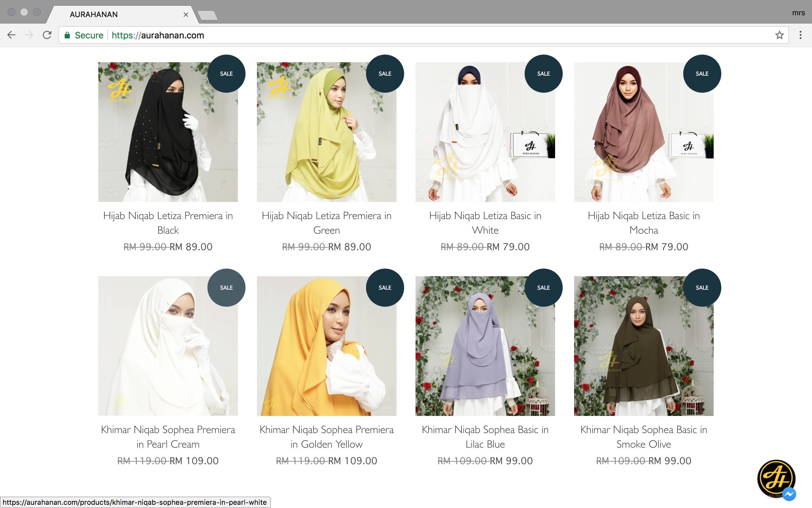
Task: Open the Chrome three-dot menu
Action: [801, 35]
